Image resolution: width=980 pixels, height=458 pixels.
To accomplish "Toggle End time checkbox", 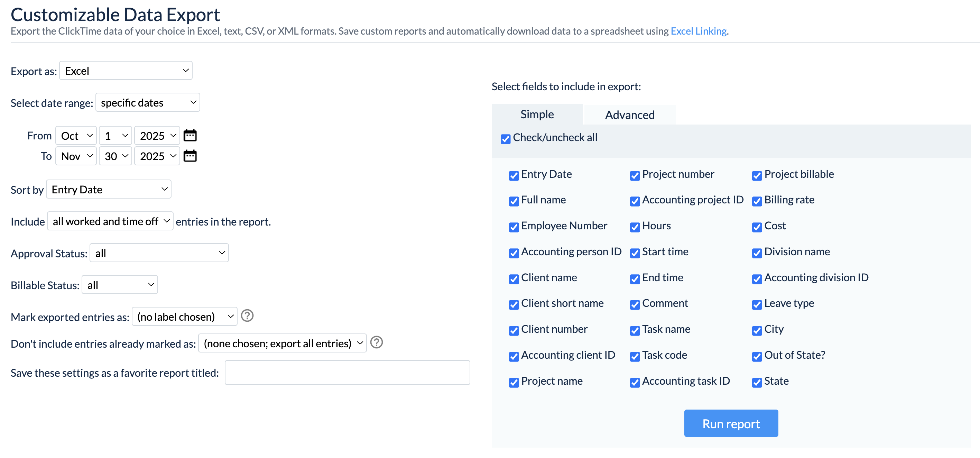I will point(635,279).
